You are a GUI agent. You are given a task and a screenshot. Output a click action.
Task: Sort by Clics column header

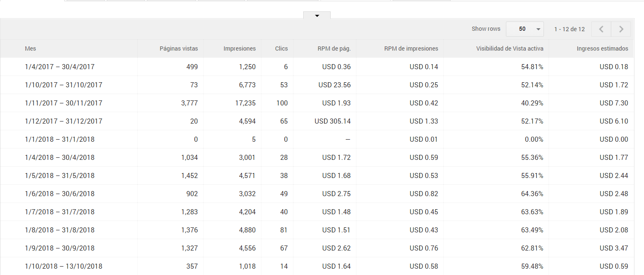281,49
